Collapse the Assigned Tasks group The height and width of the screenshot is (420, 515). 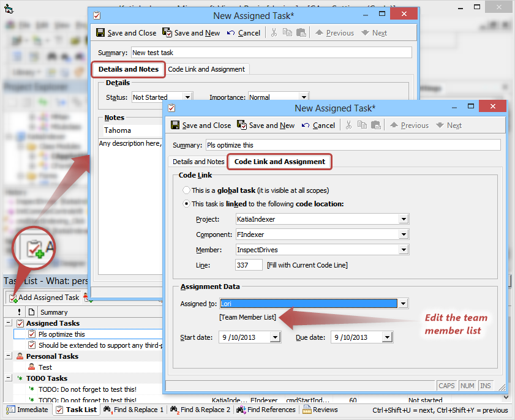click(9, 323)
